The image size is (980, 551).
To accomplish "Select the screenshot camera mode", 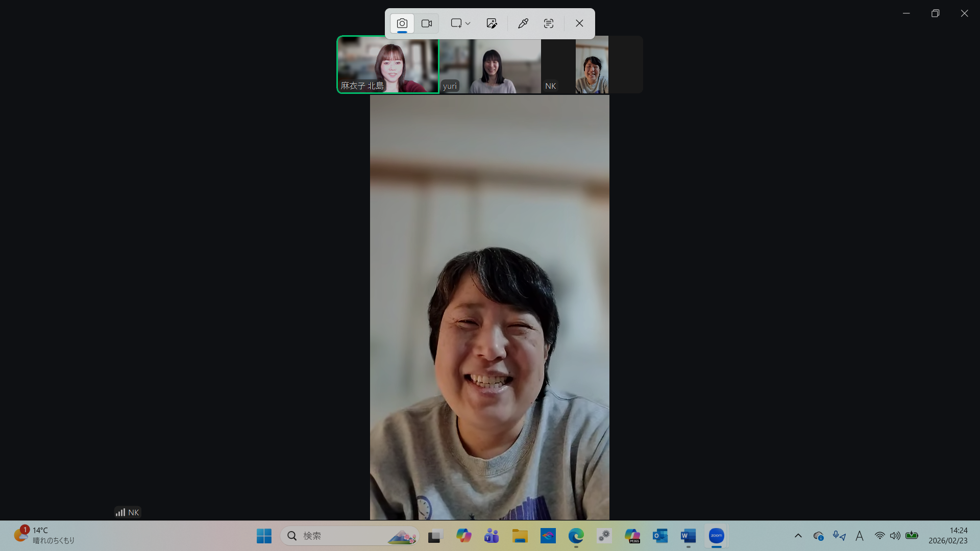I will click(402, 23).
